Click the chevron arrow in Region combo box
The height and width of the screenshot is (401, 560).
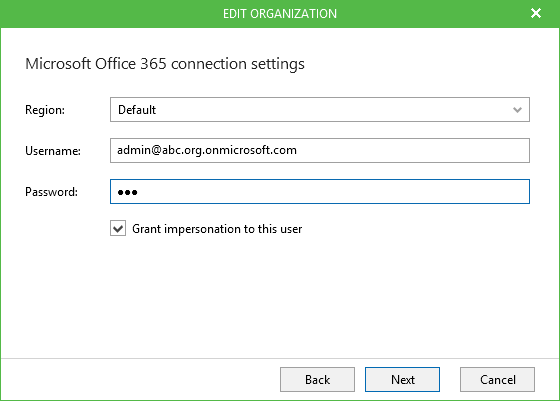(x=517, y=110)
